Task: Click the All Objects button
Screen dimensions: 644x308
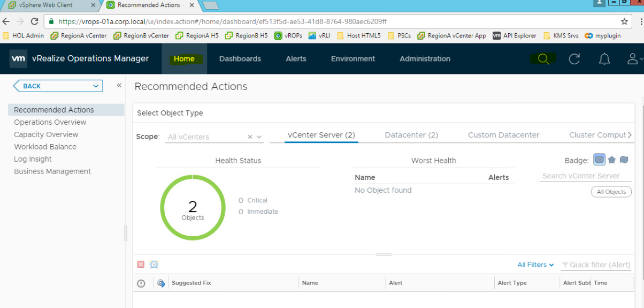Action: (x=611, y=192)
